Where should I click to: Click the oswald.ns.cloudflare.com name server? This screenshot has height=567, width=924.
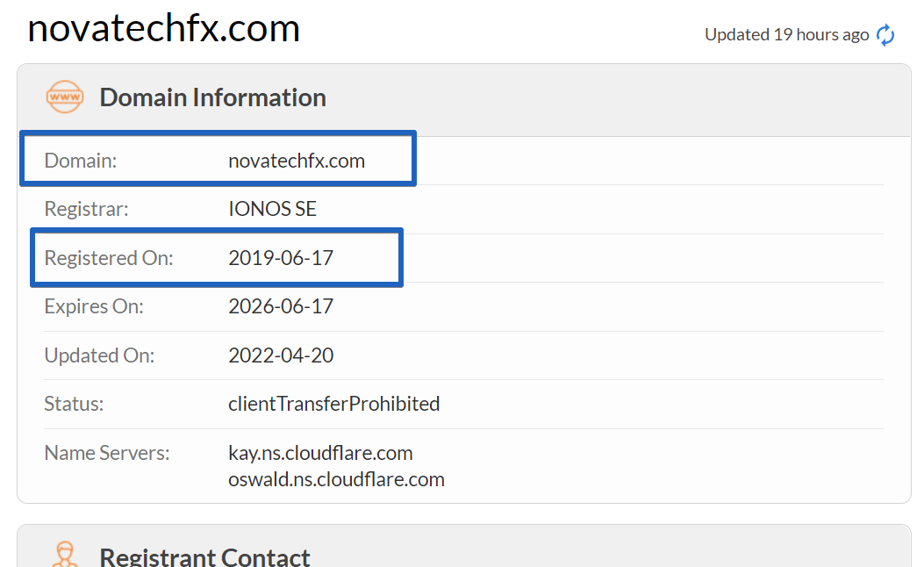(336, 479)
